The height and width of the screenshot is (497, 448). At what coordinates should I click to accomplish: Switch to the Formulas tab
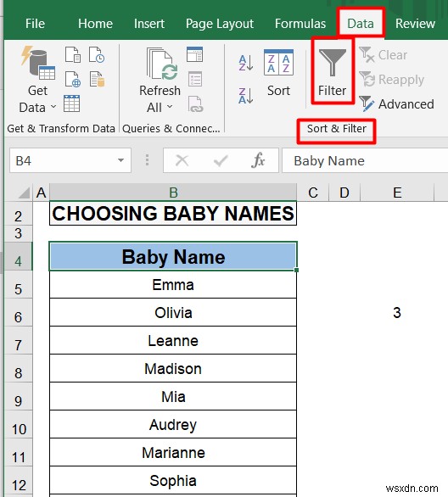300,24
